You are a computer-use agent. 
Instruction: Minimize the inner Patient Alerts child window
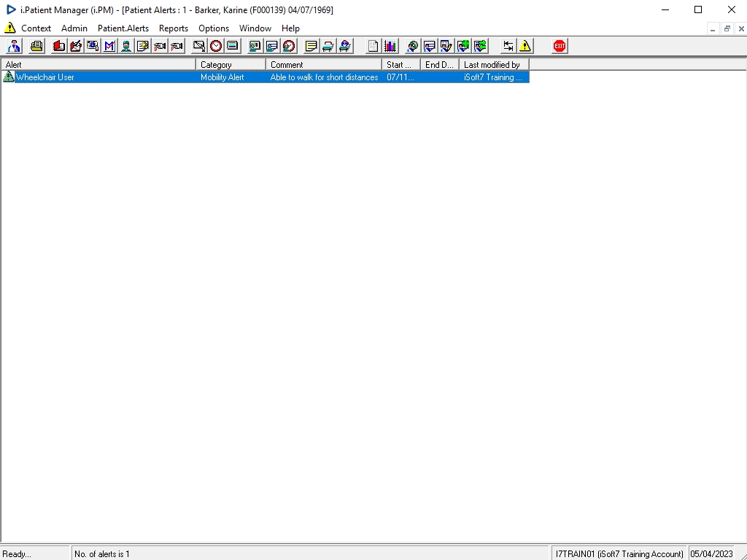click(x=713, y=28)
